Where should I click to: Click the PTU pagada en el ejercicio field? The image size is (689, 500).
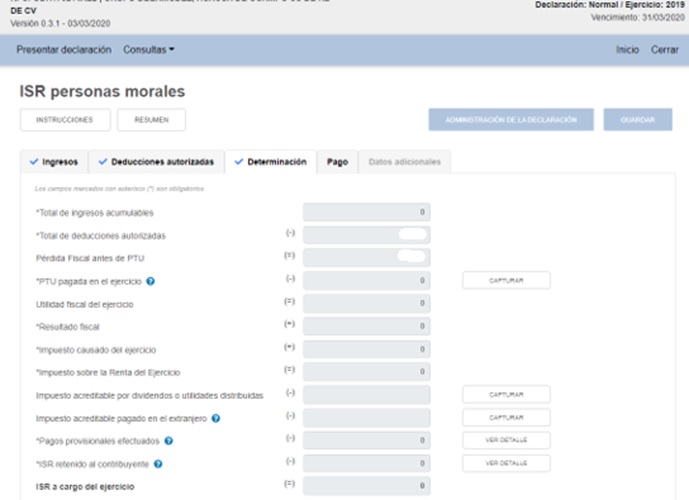click(x=366, y=281)
